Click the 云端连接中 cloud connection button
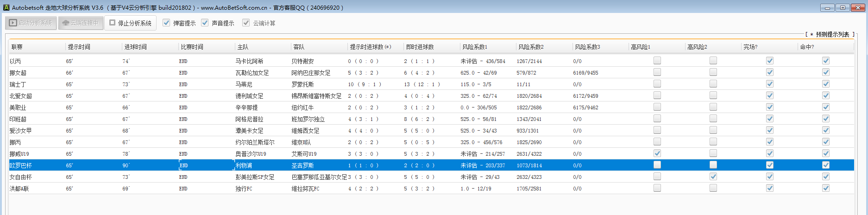Viewport: 868px width, 215px height. (x=81, y=23)
